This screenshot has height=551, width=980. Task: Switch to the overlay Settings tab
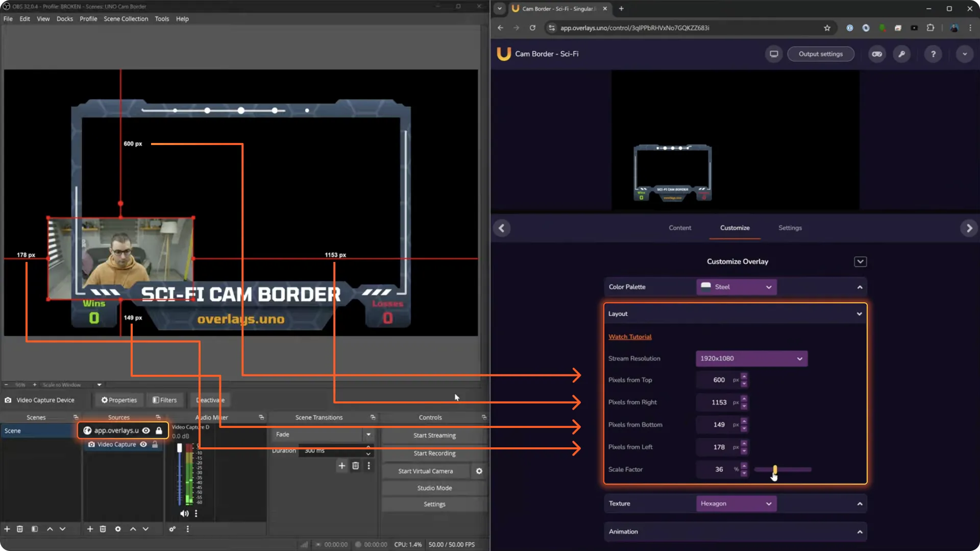(790, 228)
